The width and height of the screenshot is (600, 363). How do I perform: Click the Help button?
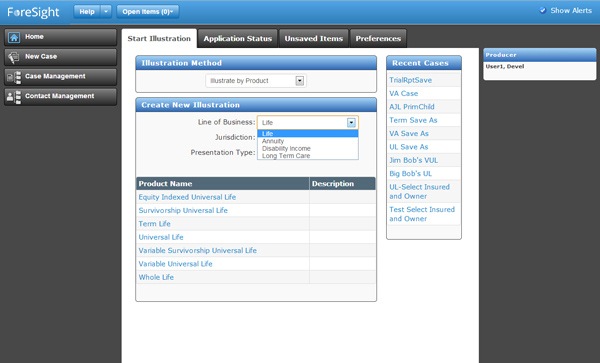87,11
